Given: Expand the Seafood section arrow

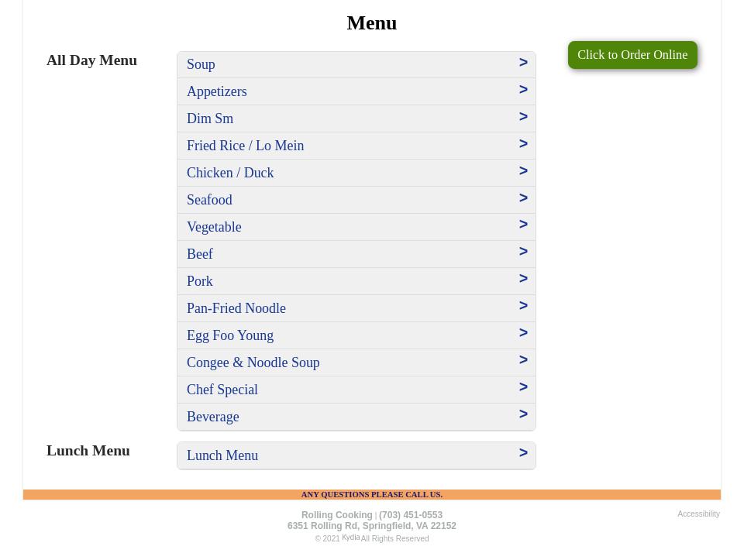Looking at the screenshot, I should pos(523,198).
